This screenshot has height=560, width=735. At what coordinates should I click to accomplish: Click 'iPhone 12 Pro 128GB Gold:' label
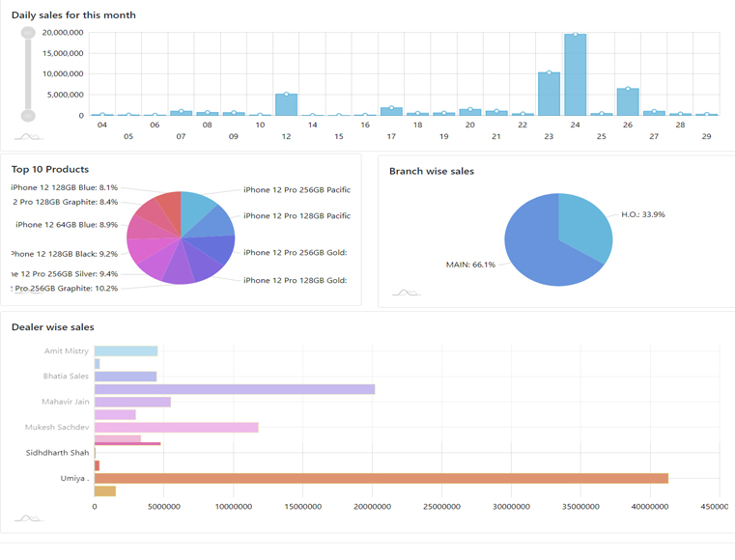(x=296, y=280)
